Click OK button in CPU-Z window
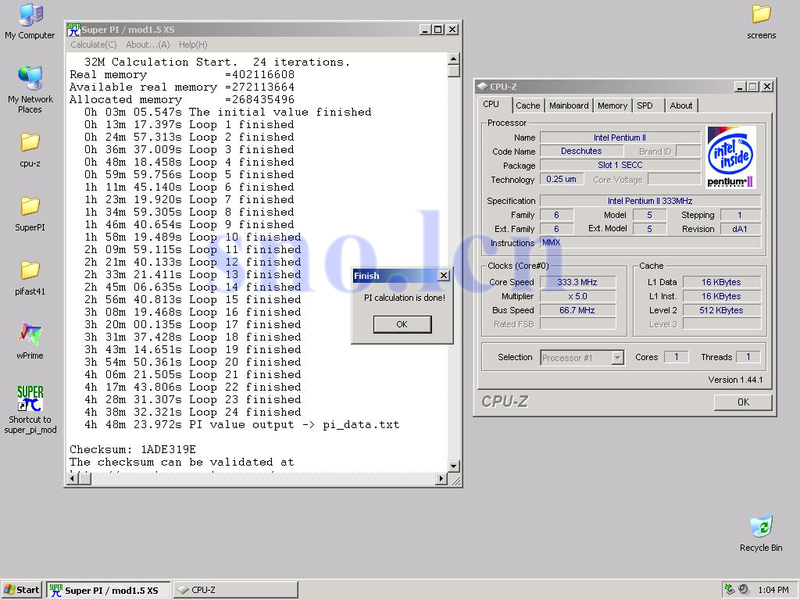Viewport: 800px width, 600px height. [x=743, y=402]
